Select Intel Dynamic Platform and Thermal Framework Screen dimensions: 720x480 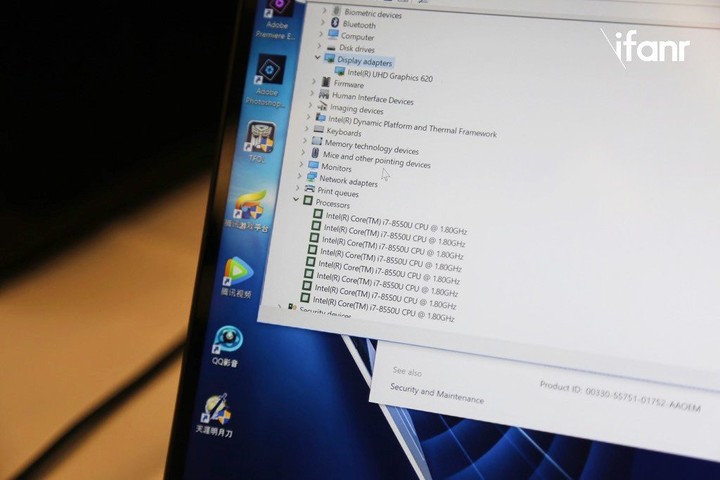click(x=412, y=126)
